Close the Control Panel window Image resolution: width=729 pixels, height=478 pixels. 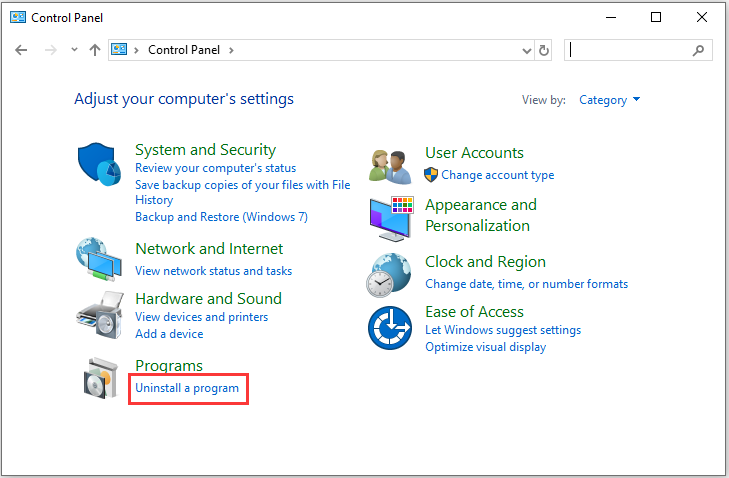click(702, 18)
